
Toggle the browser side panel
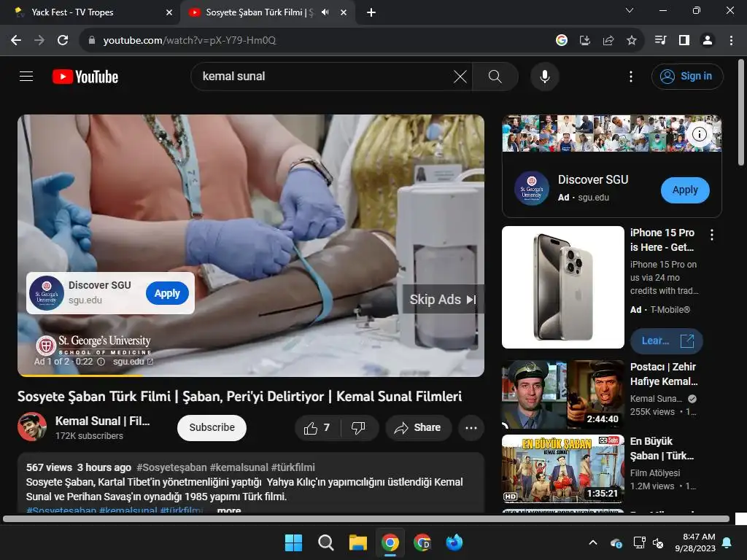pos(684,41)
